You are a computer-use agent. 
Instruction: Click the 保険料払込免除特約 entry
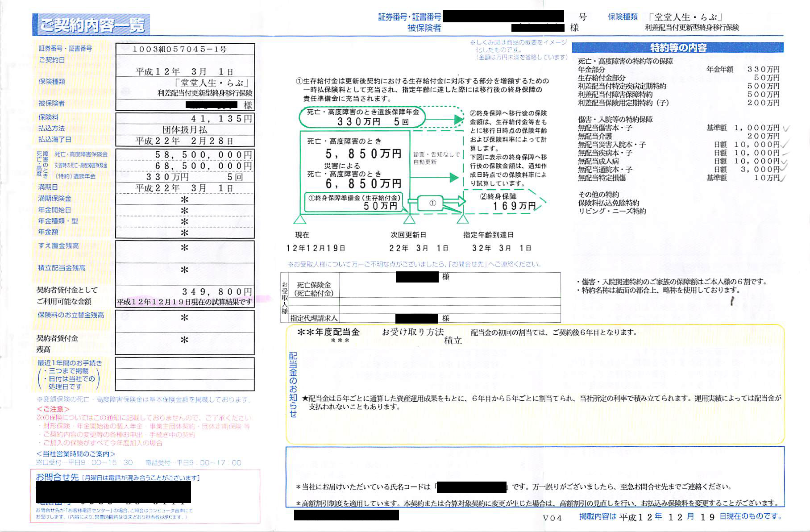click(608, 203)
